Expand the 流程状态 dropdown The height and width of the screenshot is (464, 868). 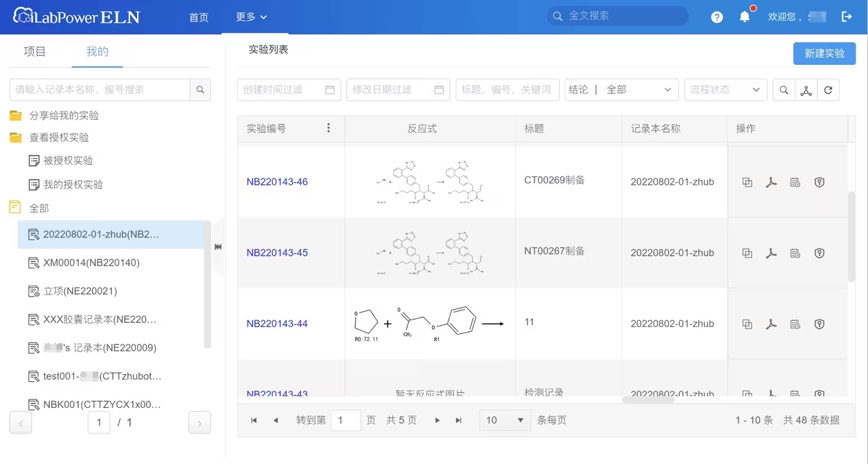tap(725, 90)
